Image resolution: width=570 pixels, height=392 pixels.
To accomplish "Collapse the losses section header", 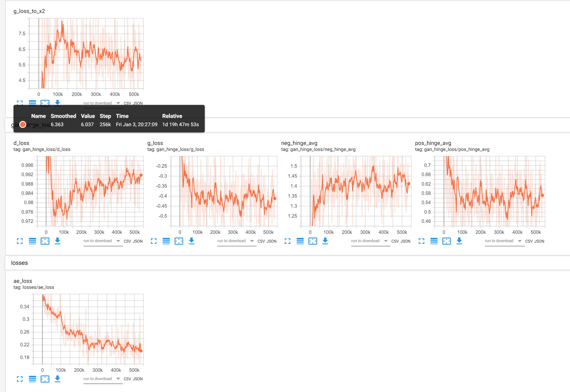I will tap(19, 263).
